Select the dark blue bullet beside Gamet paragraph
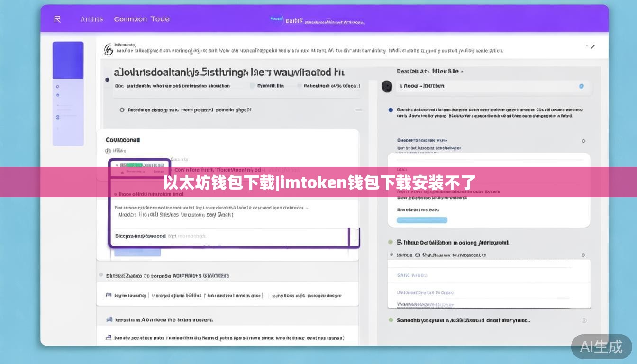Viewport: 637px width, 364px height. pos(391,110)
